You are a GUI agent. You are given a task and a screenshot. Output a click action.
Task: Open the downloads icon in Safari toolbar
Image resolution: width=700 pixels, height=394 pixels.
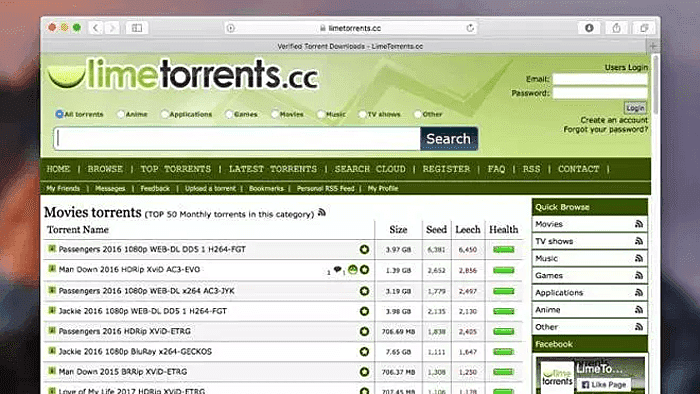coord(589,28)
